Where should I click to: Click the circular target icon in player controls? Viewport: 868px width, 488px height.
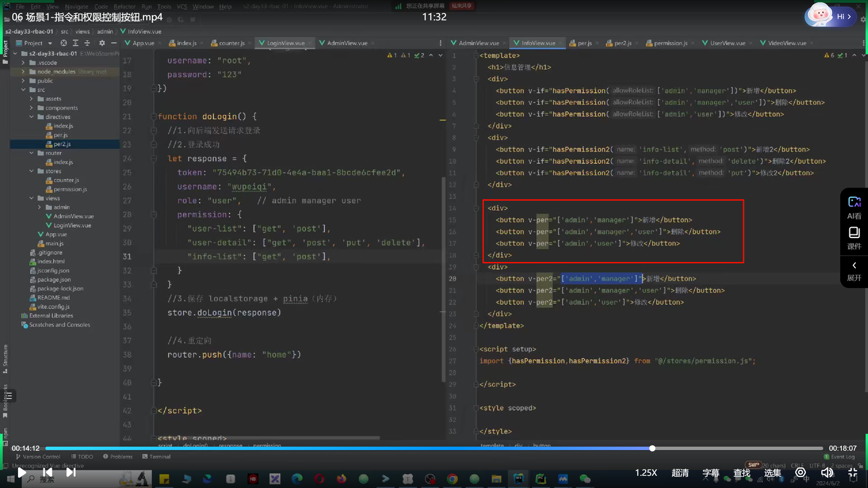click(x=800, y=473)
